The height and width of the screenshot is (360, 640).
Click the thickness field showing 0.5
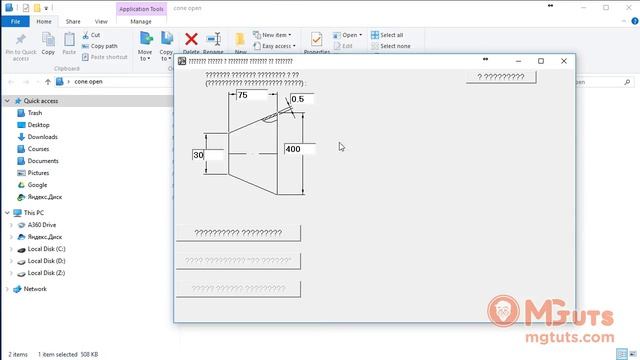(302, 99)
